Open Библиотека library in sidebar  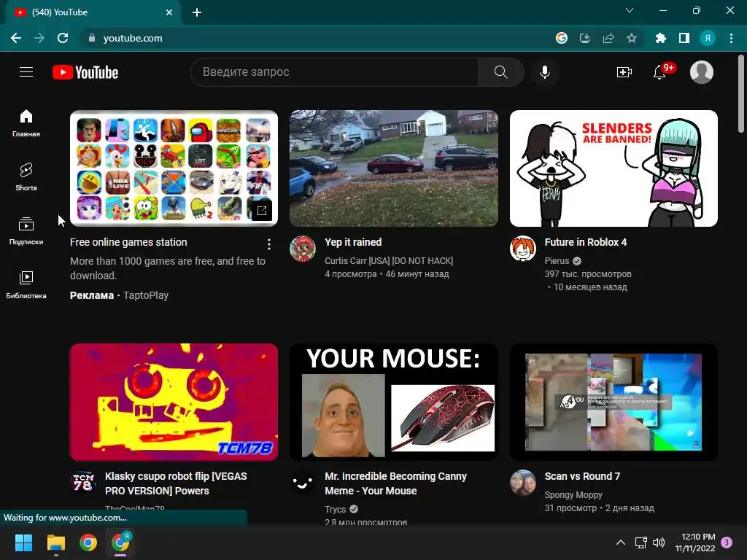(26, 284)
